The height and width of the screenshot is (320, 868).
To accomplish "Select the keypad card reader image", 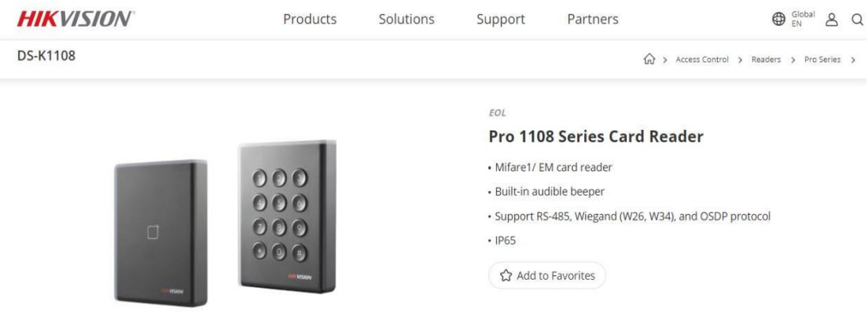I will click(x=287, y=216).
